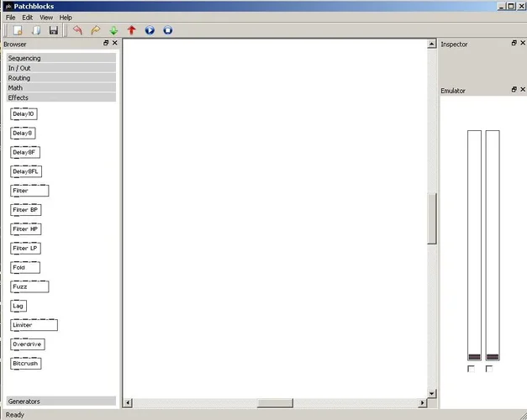Click the canvas scroll up arrow
Image resolution: width=527 pixels, height=420 pixels.
pyautogui.click(x=432, y=44)
